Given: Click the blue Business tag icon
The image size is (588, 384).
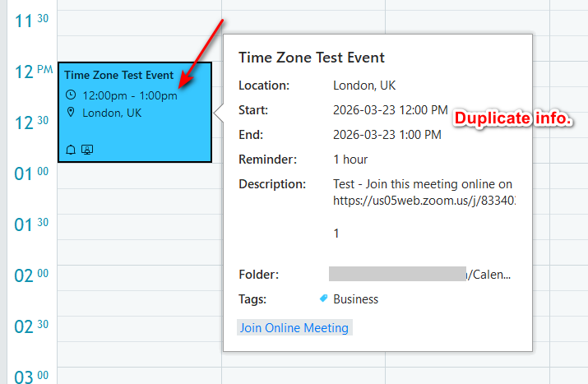Looking at the screenshot, I should click(x=323, y=299).
